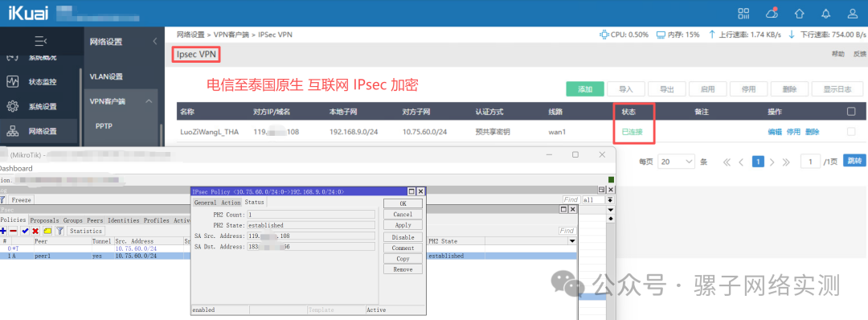Open 系统设置 gear item in sidebar
The height and width of the screenshot is (320, 868).
(39, 106)
